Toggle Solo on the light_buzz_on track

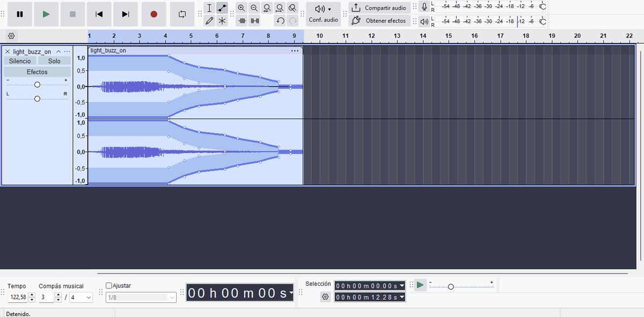click(x=54, y=61)
